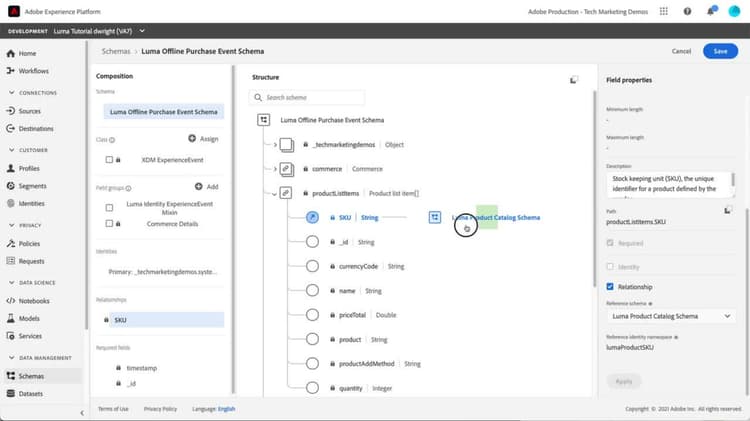Click the related schema icon beside SKU
The image size is (750, 421).
coord(435,217)
